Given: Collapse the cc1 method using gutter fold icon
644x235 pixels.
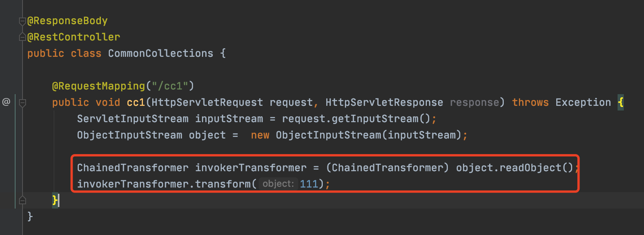Looking at the screenshot, I should click(x=23, y=103).
